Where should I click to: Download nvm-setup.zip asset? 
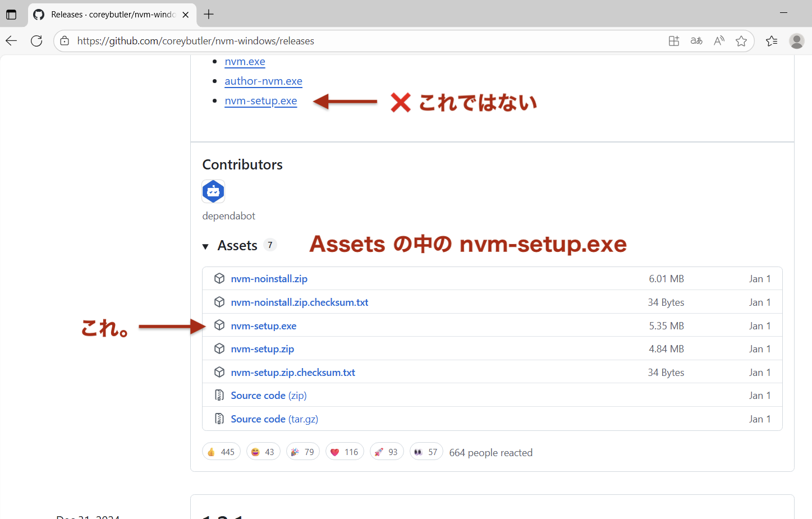coord(262,349)
